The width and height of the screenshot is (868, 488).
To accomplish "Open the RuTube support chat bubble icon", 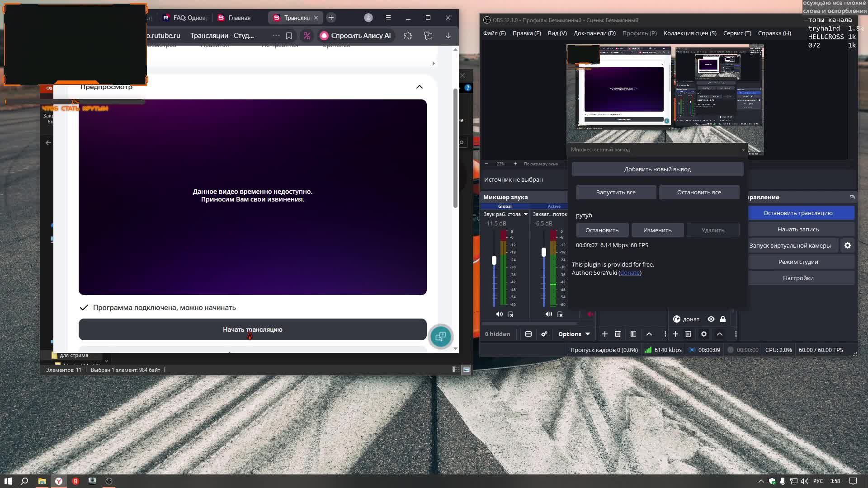I will [x=440, y=336].
